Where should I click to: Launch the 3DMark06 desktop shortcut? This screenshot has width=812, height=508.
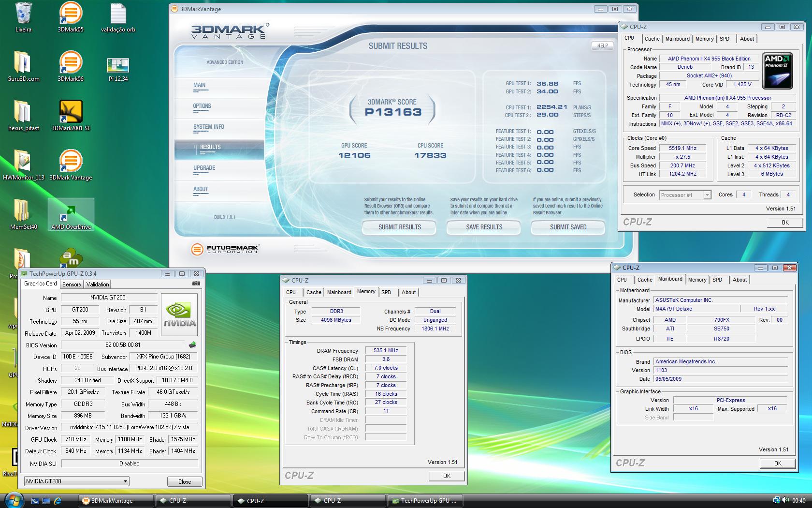(71, 67)
